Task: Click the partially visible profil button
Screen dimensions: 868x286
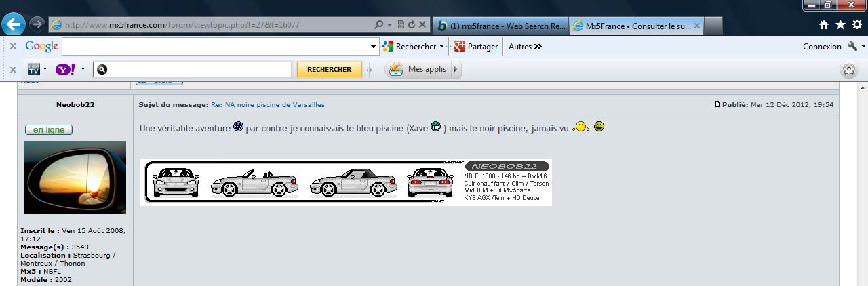Action: [x=159, y=82]
